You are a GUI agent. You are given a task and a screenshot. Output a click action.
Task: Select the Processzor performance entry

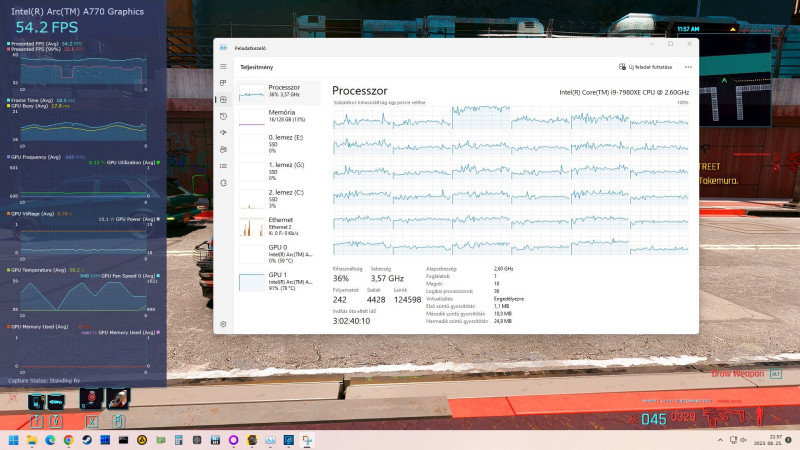pyautogui.click(x=279, y=92)
